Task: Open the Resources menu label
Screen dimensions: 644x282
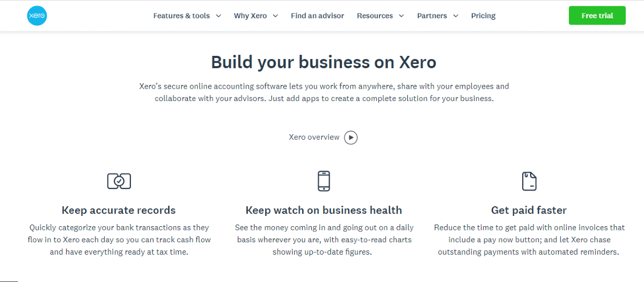Action: [x=375, y=16]
